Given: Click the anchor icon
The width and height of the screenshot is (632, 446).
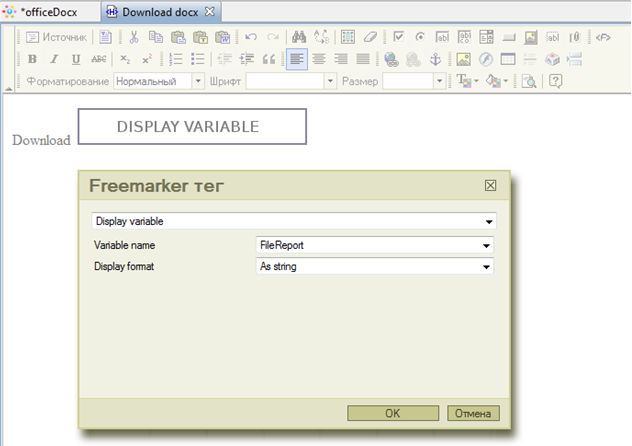Looking at the screenshot, I should tap(435, 59).
